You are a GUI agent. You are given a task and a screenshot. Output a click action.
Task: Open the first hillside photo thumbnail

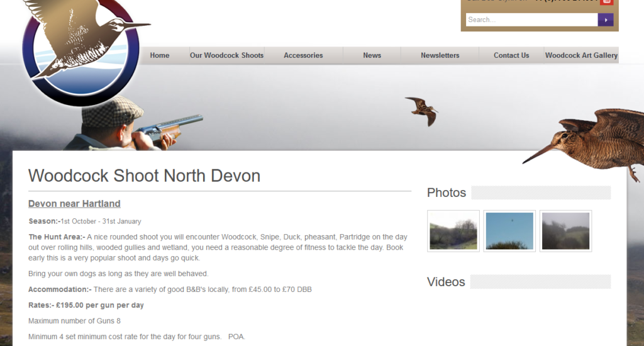pyautogui.click(x=453, y=231)
